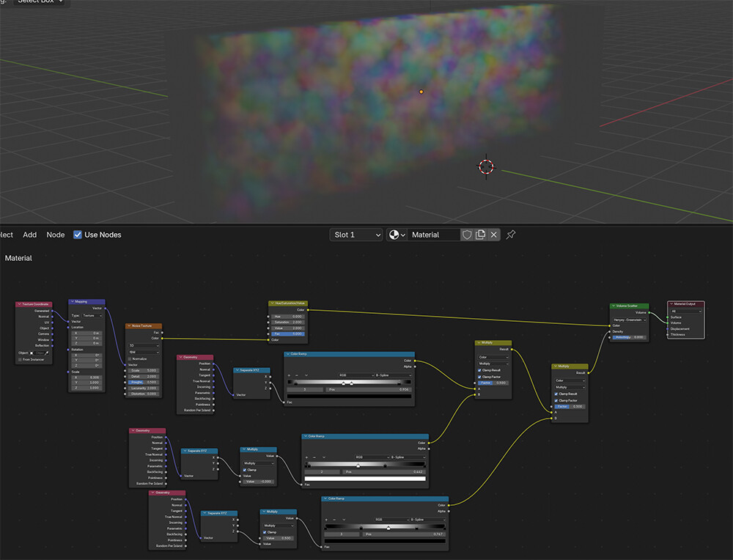The image size is (733, 560).
Task: Click black color swatch on Color Ramp Pos 0.906
Action: 350,397
